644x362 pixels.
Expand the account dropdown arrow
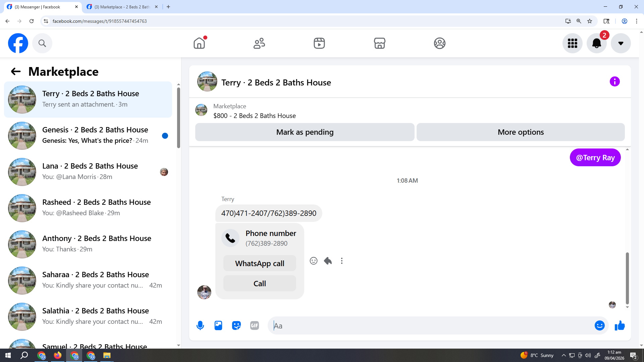coord(621,43)
